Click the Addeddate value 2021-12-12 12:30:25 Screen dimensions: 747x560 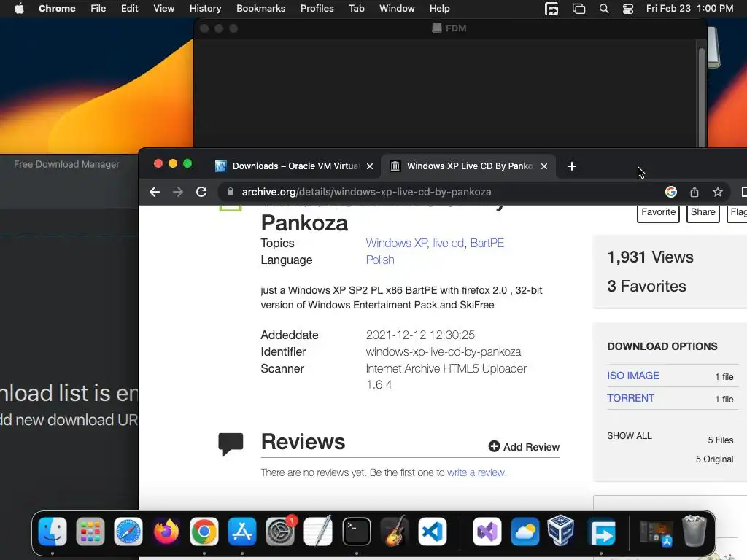coord(419,335)
